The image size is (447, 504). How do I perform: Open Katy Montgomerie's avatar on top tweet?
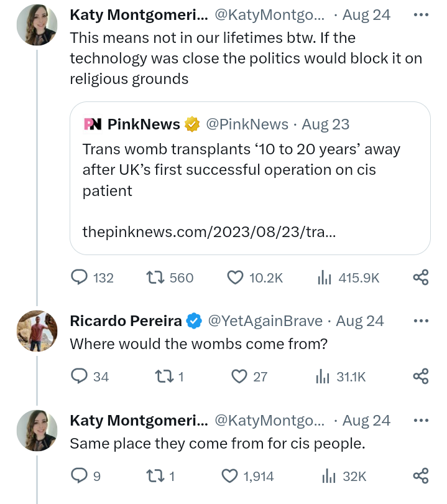tap(37, 25)
